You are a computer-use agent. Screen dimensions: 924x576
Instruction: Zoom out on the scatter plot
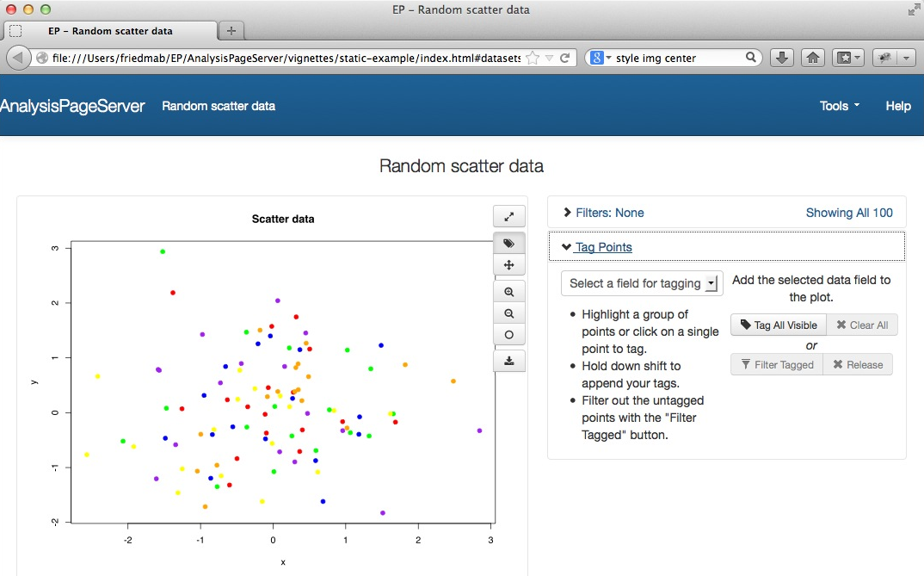pos(509,314)
